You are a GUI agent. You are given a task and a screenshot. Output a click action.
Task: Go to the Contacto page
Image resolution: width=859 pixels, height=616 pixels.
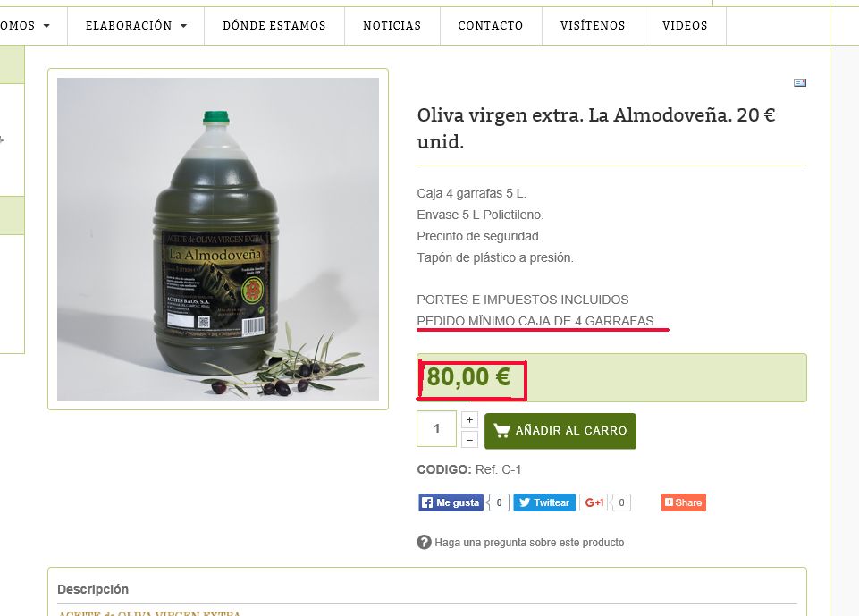pyautogui.click(x=491, y=26)
